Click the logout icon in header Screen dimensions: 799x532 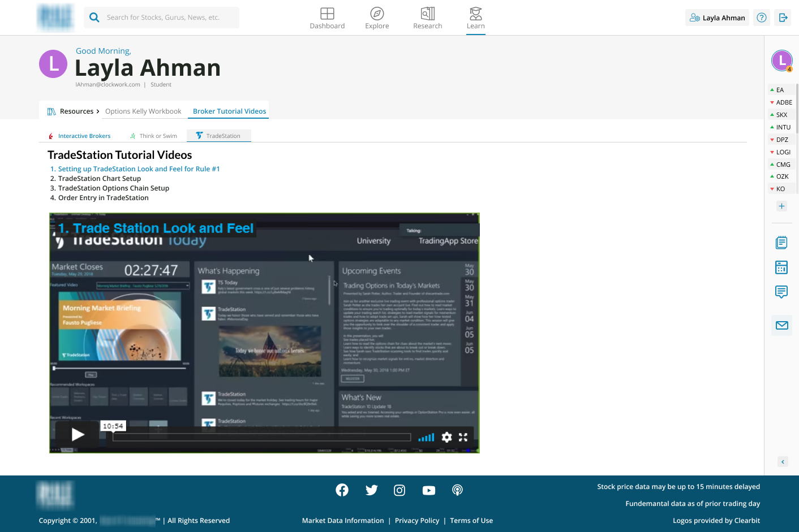(x=783, y=18)
